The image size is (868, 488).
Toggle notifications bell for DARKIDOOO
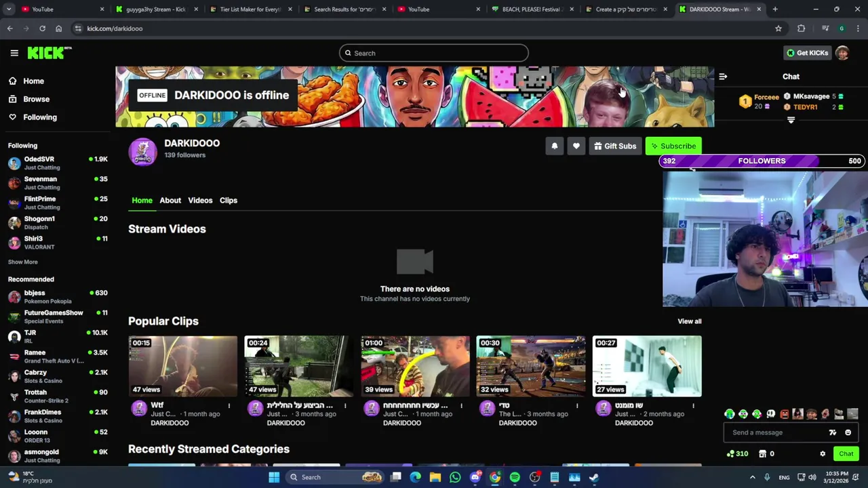coord(555,146)
